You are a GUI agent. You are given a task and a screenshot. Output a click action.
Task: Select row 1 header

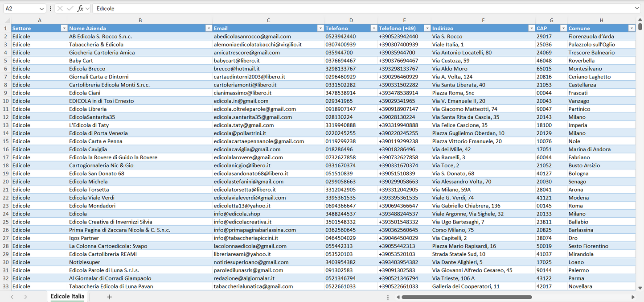[6, 29]
